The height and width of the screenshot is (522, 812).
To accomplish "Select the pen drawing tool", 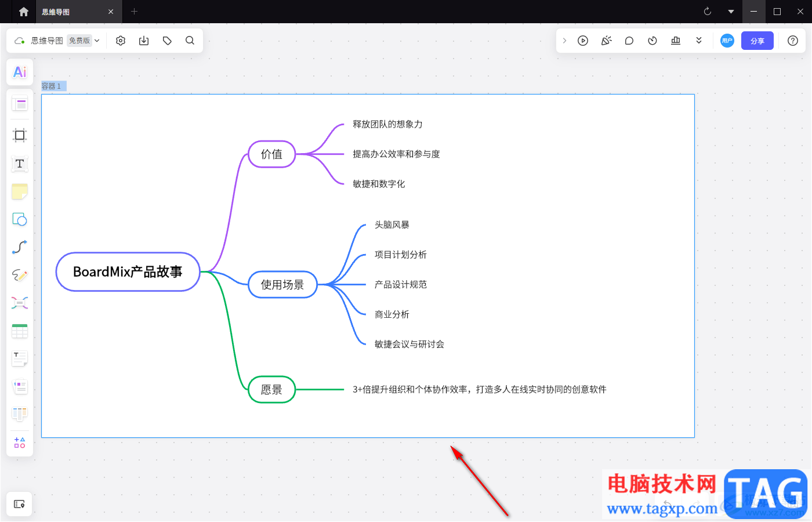I will click(x=20, y=275).
